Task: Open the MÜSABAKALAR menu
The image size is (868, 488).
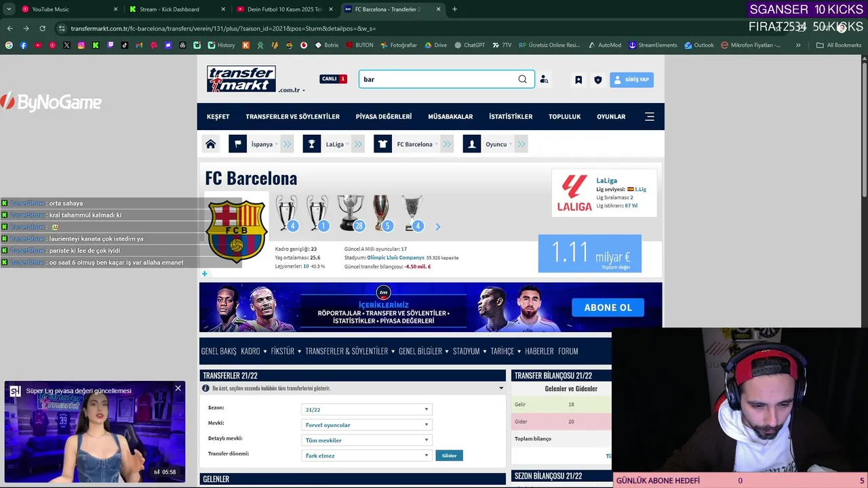Action: [450, 117]
